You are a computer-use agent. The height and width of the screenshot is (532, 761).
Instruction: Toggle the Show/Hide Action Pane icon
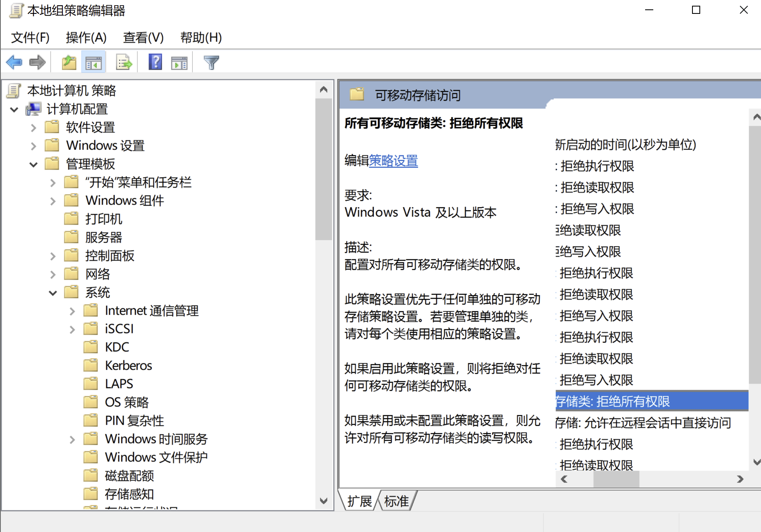(x=179, y=62)
